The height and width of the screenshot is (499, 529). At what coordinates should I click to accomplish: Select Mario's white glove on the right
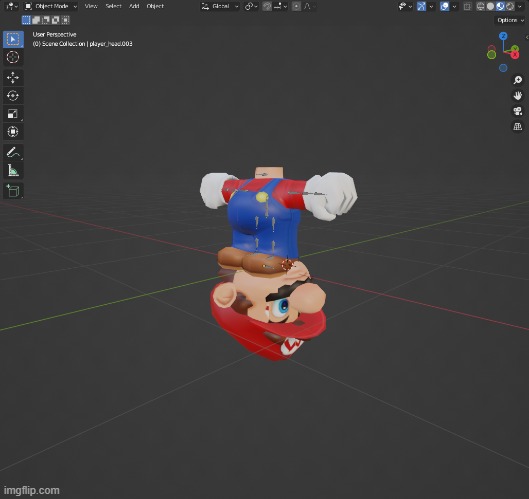click(332, 195)
